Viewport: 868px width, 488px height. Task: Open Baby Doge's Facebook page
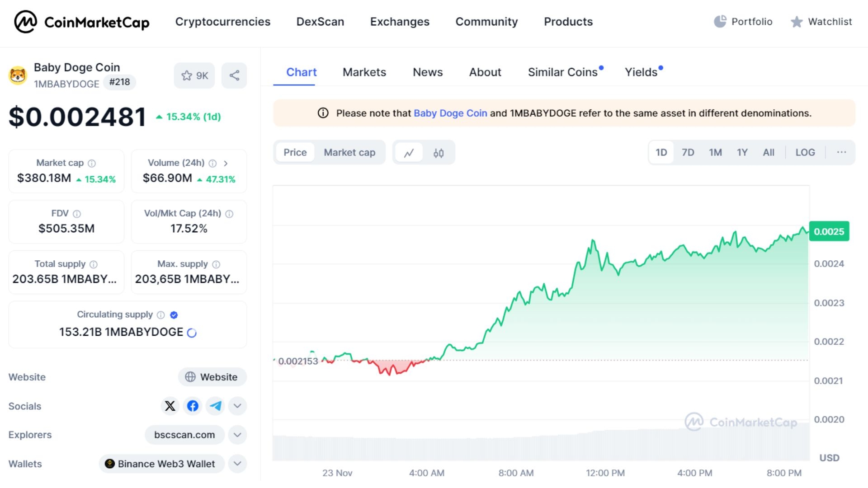click(193, 406)
